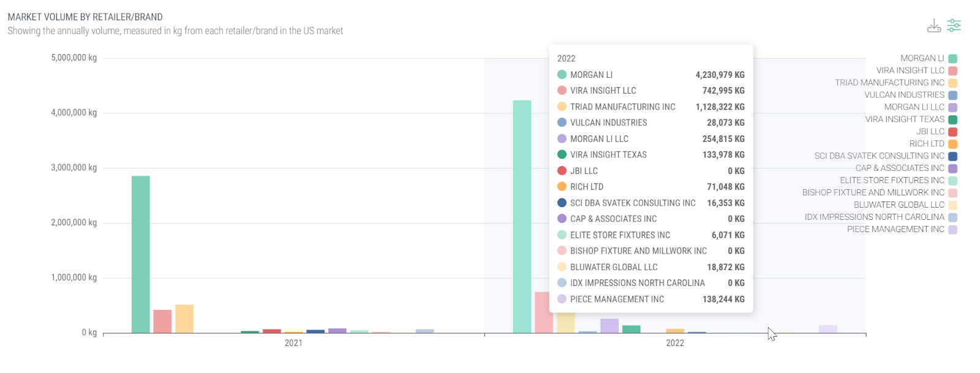Click the 2022 tooltip header
The height and width of the screenshot is (373, 980).
tap(567, 59)
